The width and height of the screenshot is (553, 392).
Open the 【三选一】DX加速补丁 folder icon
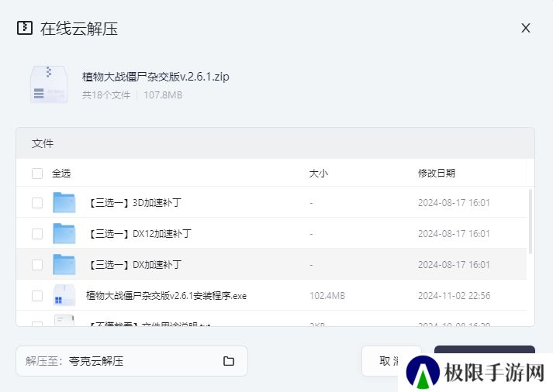(64, 264)
